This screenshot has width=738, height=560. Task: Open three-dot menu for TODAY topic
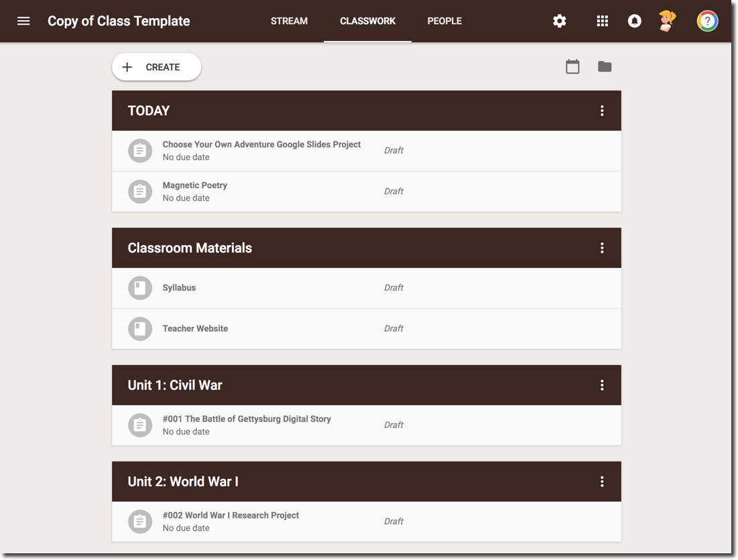tap(601, 111)
